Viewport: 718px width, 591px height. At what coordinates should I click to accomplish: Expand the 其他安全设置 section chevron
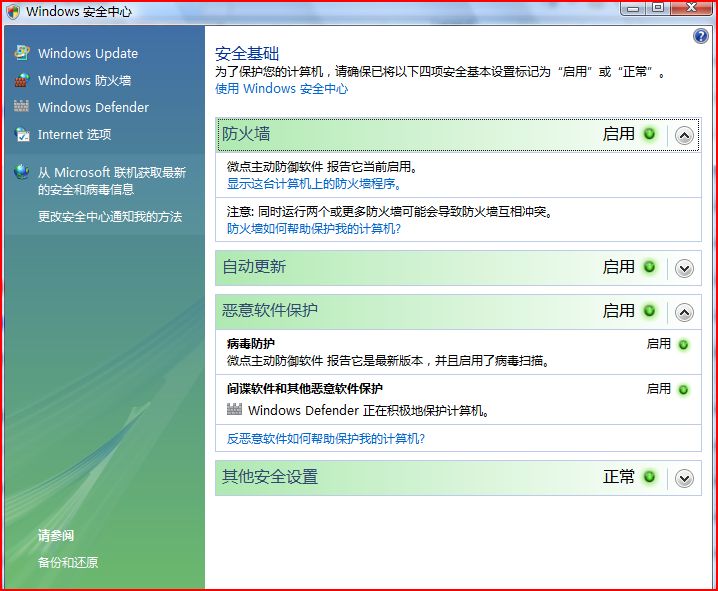pyautogui.click(x=684, y=478)
